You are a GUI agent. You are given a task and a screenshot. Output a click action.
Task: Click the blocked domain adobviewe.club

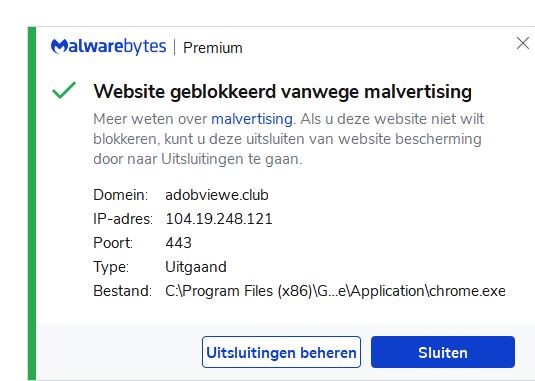[217, 195]
